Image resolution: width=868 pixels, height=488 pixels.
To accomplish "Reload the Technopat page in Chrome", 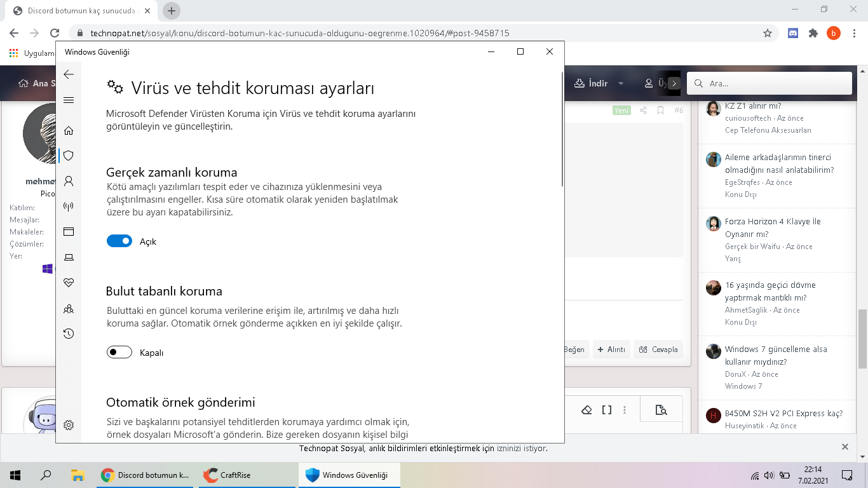I will click(55, 33).
